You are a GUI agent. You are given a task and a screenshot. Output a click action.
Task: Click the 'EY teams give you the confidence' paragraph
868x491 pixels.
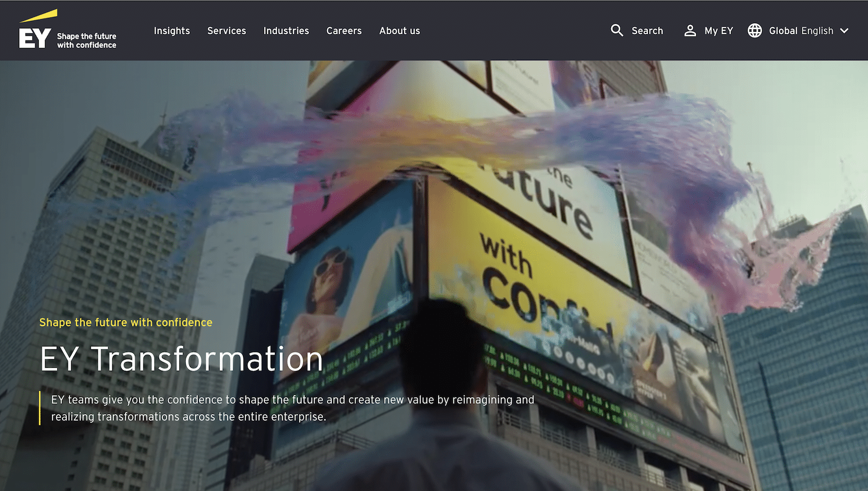click(292, 408)
